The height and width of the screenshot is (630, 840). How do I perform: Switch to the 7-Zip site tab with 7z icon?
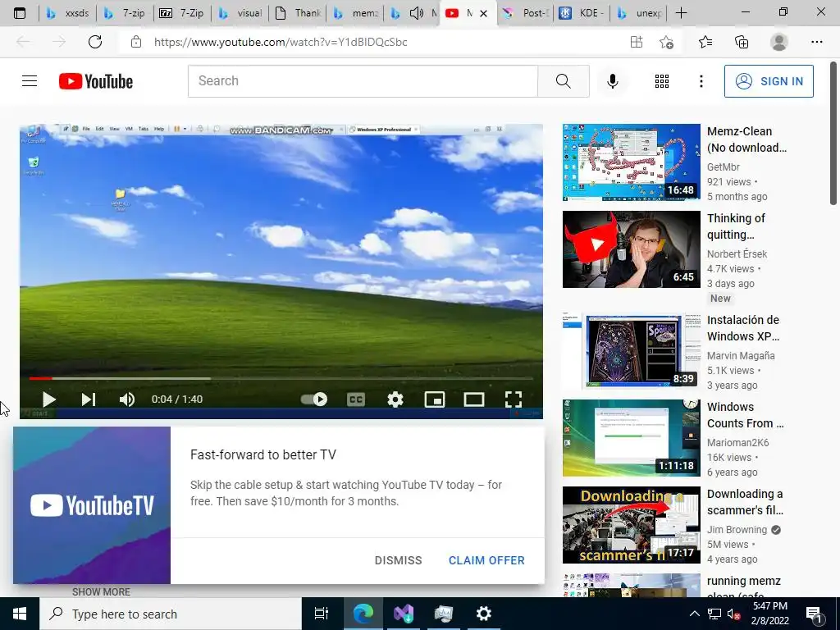pyautogui.click(x=183, y=13)
